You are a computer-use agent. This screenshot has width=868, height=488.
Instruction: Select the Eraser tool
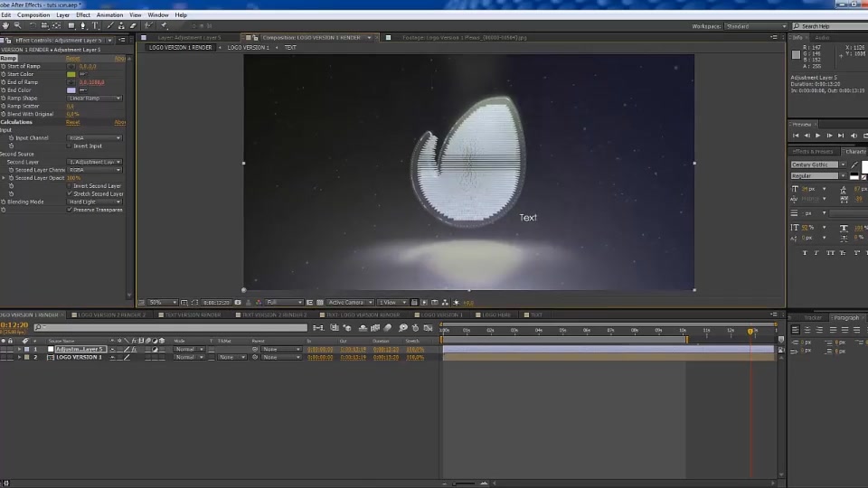[x=133, y=25]
